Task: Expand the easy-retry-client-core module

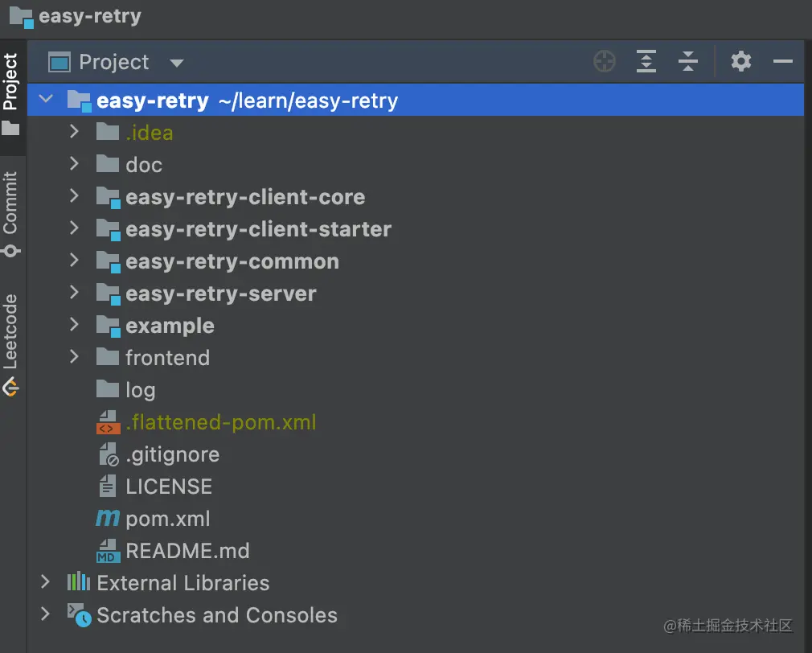Action: point(74,195)
